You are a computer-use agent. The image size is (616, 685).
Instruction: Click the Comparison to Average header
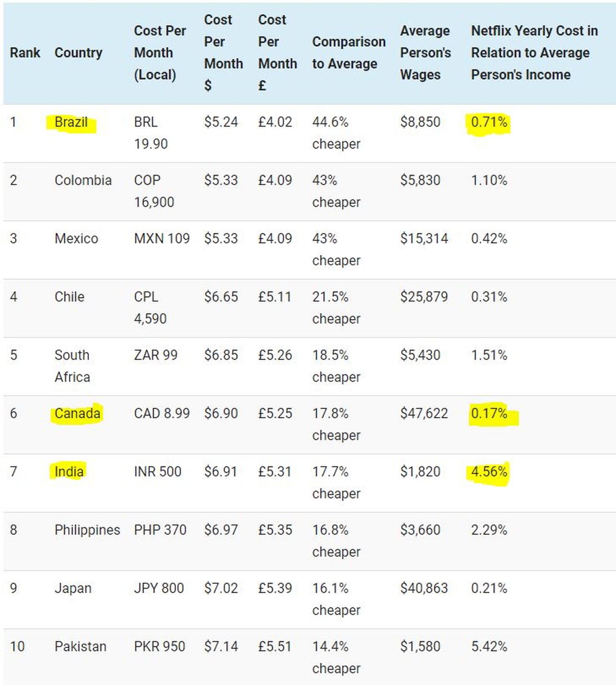pyautogui.click(x=349, y=53)
